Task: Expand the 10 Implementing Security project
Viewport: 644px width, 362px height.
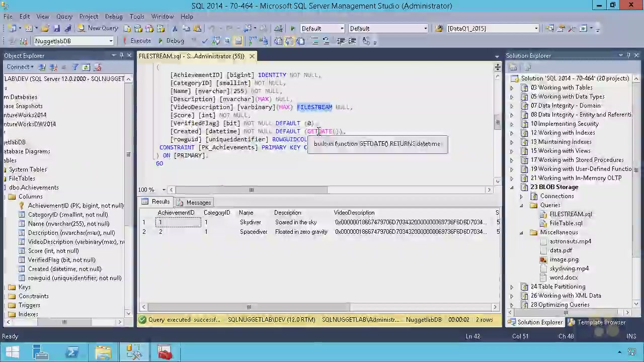Action: click(512, 124)
